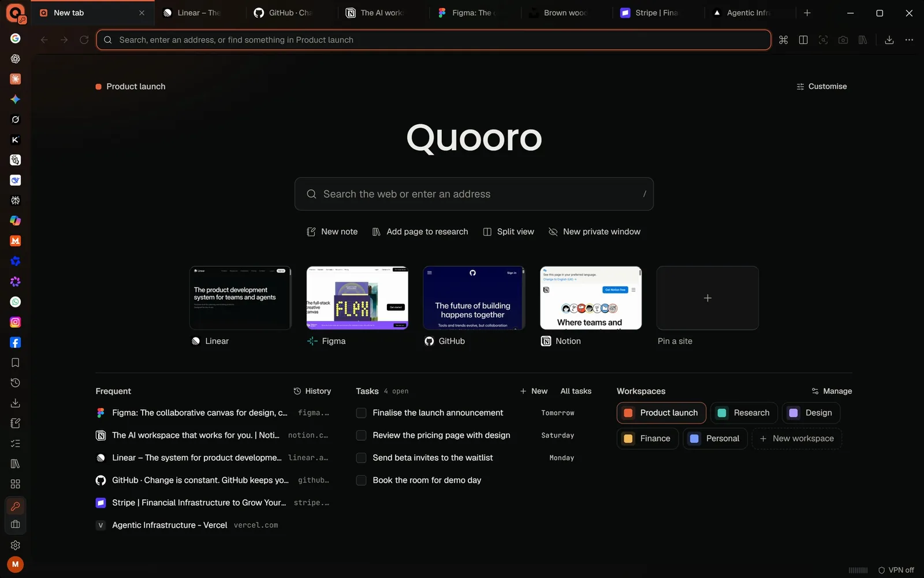Click the Pin a site tile
Image resolution: width=924 pixels, height=578 pixels.
pos(707,298)
